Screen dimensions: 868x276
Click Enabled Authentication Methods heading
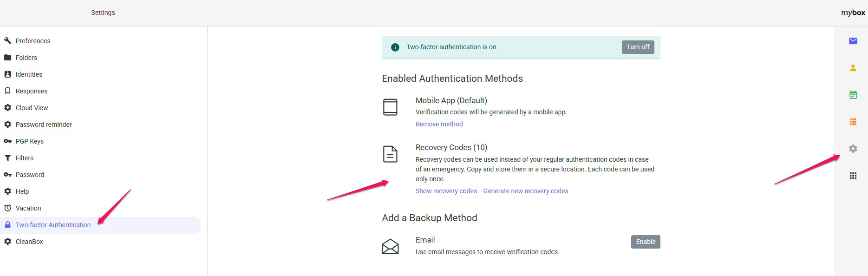pos(452,79)
